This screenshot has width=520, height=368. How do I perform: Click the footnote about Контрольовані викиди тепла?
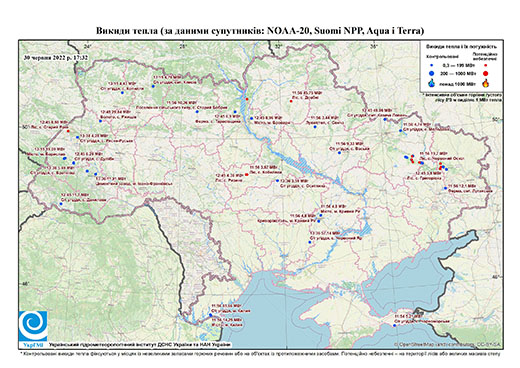260,353
